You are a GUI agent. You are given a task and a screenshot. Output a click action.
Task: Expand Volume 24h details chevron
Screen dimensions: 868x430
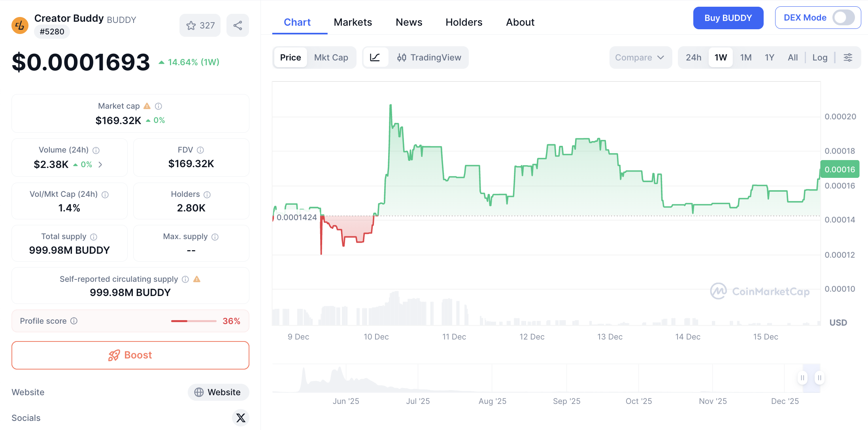point(100,165)
